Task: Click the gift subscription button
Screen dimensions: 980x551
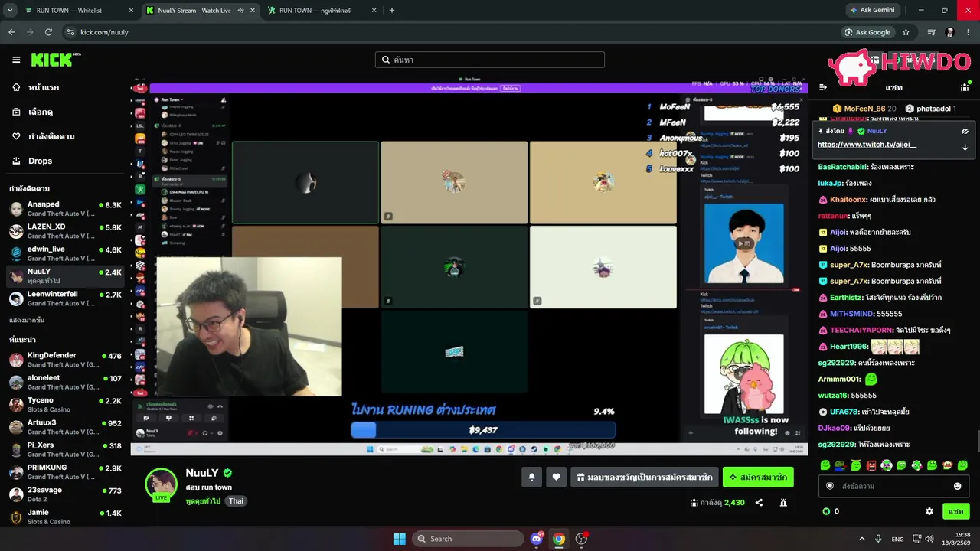Action: pyautogui.click(x=645, y=477)
